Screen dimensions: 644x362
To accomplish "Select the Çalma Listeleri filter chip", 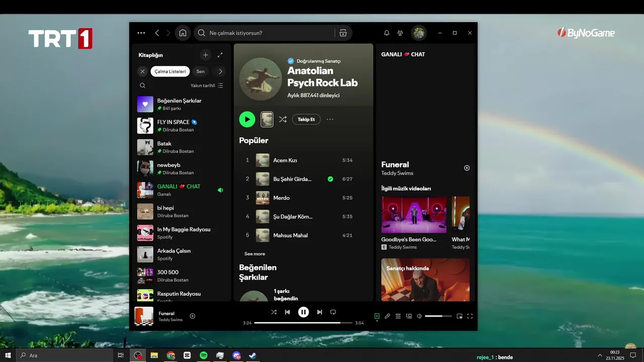I will click(170, 71).
